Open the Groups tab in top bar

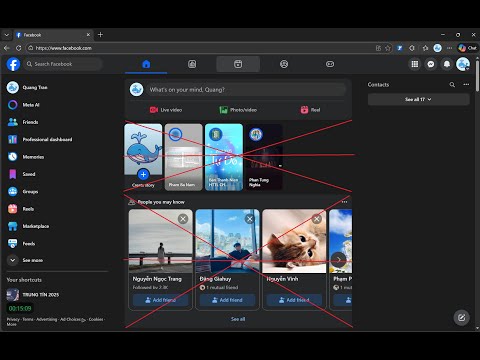284,64
